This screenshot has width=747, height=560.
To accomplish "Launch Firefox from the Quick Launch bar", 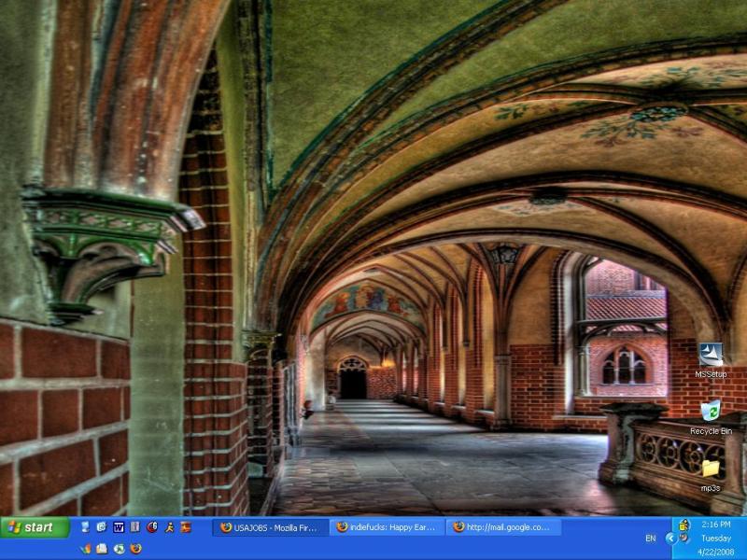I will (x=136, y=549).
